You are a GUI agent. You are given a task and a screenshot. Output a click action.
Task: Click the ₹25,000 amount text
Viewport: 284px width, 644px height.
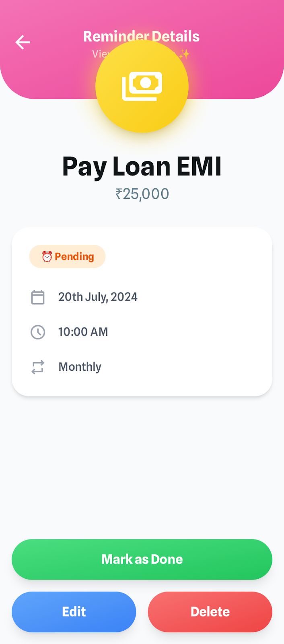pos(142,194)
